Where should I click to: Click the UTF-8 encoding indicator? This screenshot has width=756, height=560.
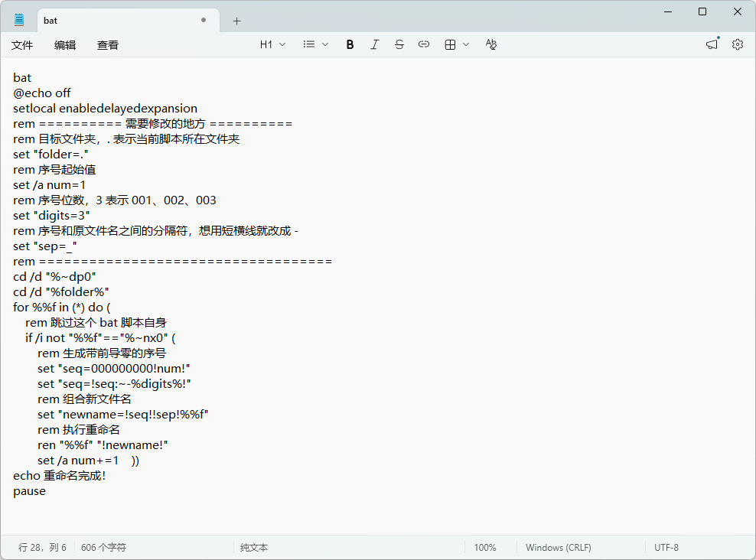(666, 548)
